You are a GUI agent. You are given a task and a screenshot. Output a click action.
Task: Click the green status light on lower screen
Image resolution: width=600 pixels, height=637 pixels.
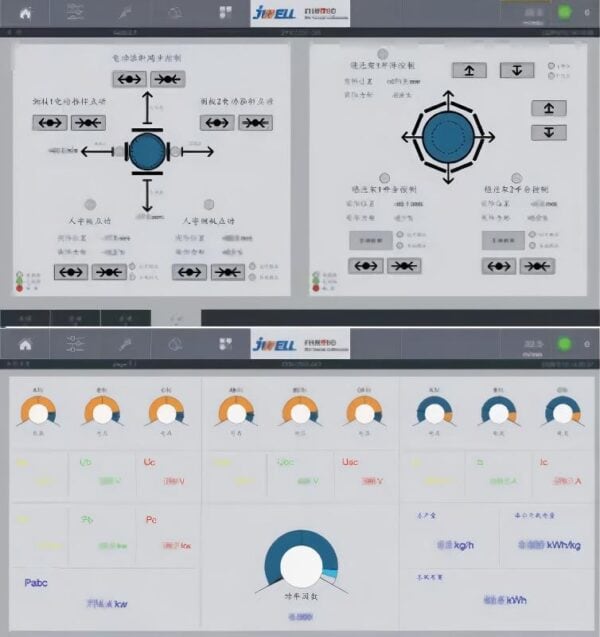click(564, 344)
